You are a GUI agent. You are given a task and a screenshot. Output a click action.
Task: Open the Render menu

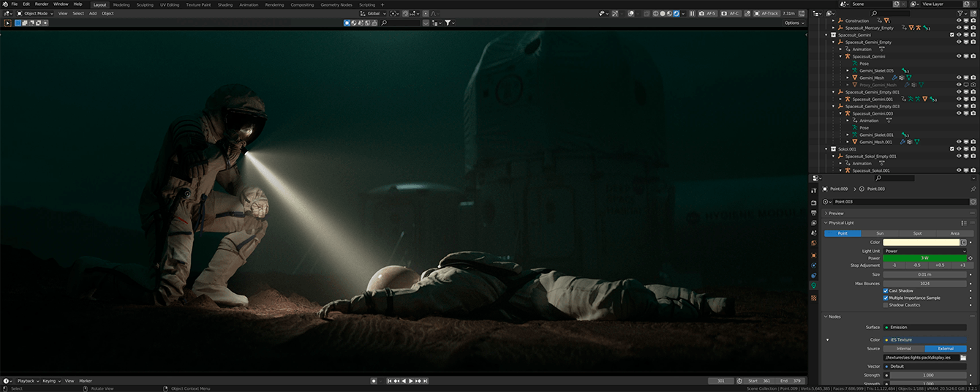[42, 4]
